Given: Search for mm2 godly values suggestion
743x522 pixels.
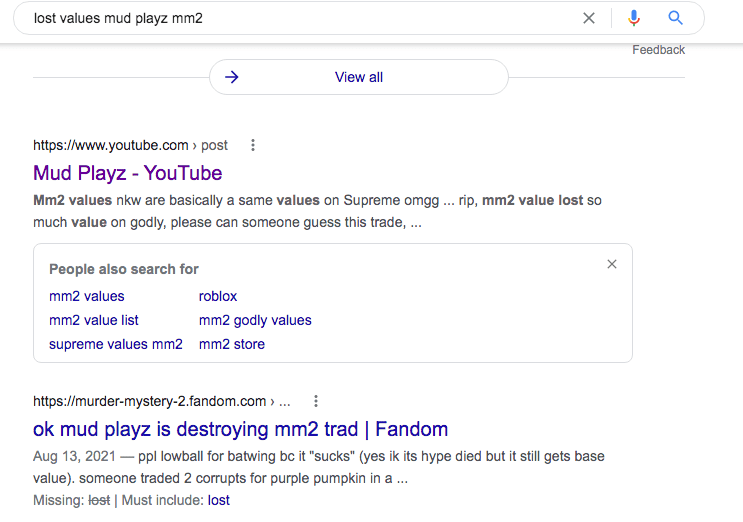Looking at the screenshot, I should tap(255, 320).
